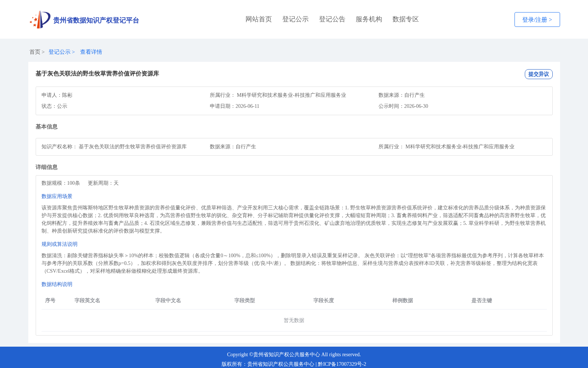This screenshot has width=588, height=368.
Task: Click top 数据来源：自行产生 text
Action: 402,95
